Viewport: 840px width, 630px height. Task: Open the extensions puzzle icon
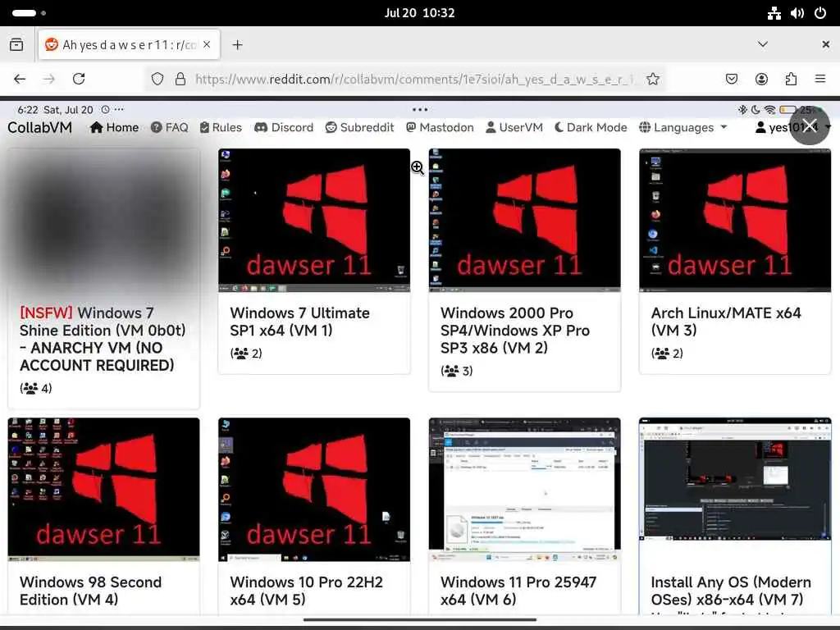[791, 79]
